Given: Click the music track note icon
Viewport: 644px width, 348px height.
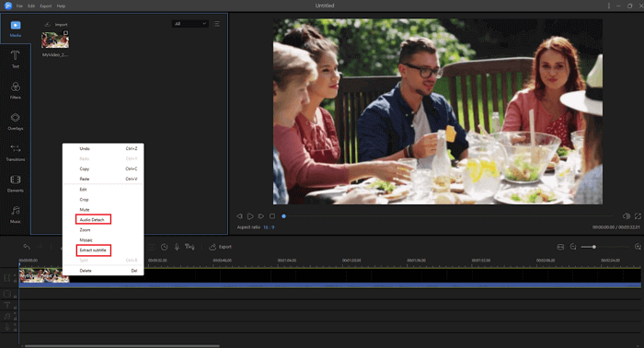Looking at the screenshot, I should 7,316.
